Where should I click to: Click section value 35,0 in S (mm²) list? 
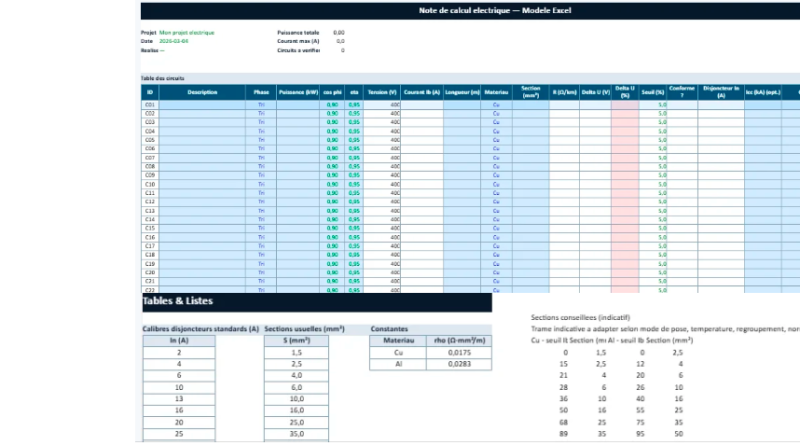pyautogui.click(x=296, y=434)
